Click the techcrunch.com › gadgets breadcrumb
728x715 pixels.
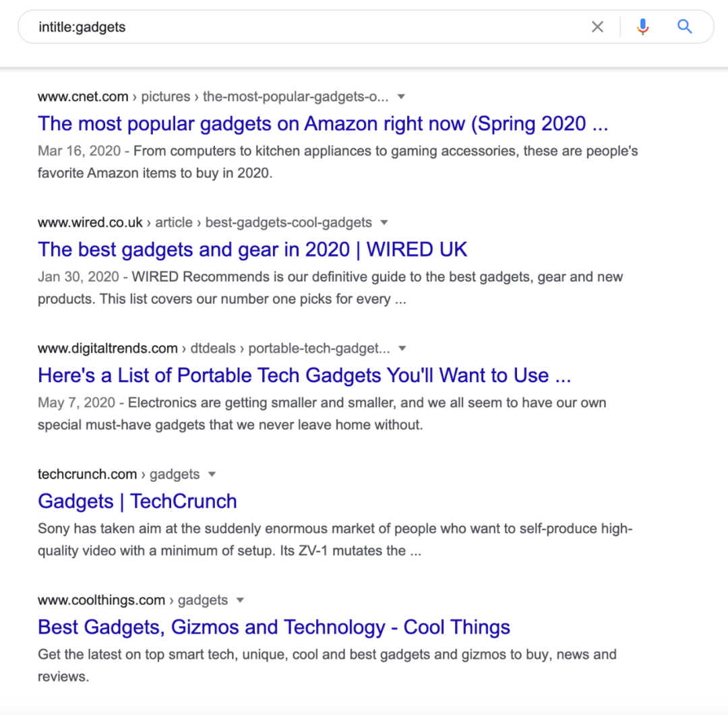119,474
